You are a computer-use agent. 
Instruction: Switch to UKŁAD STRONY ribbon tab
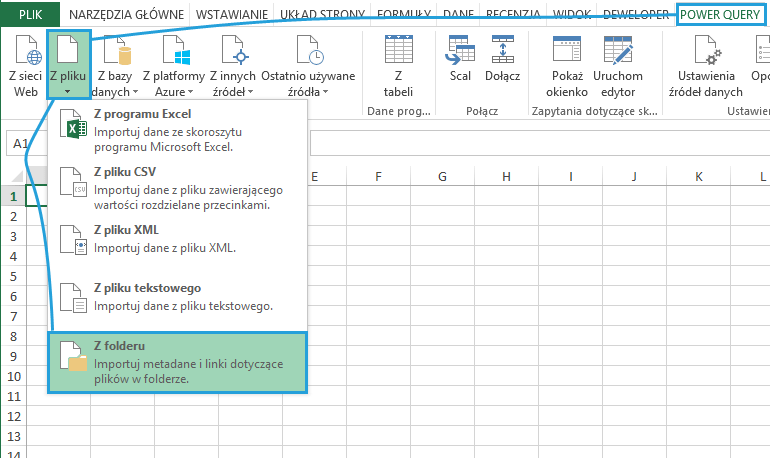coord(322,15)
